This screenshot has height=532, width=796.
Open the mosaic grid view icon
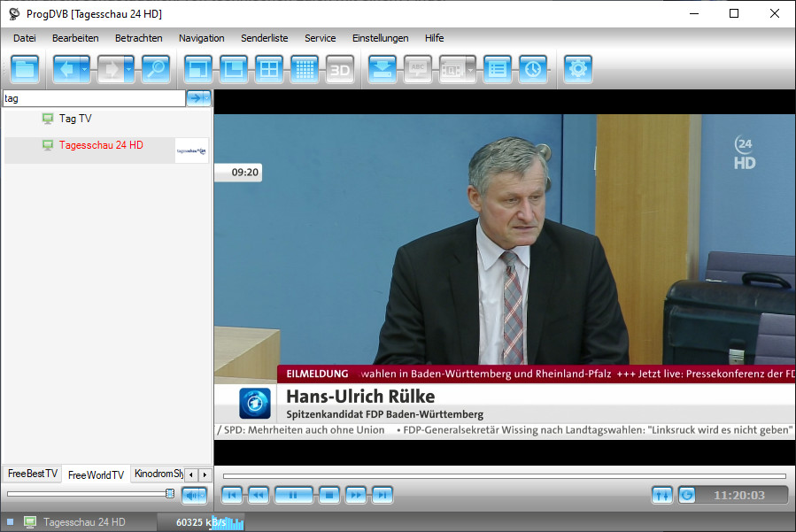coord(305,70)
